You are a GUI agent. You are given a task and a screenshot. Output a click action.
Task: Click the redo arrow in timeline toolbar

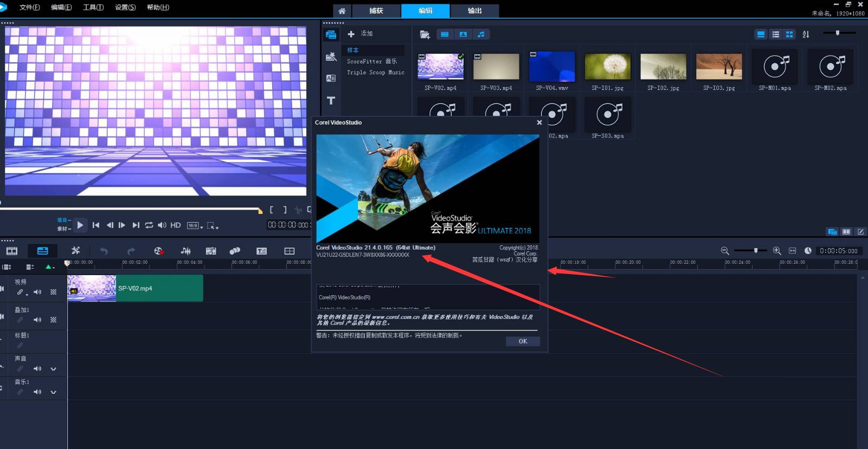point(131,251)
